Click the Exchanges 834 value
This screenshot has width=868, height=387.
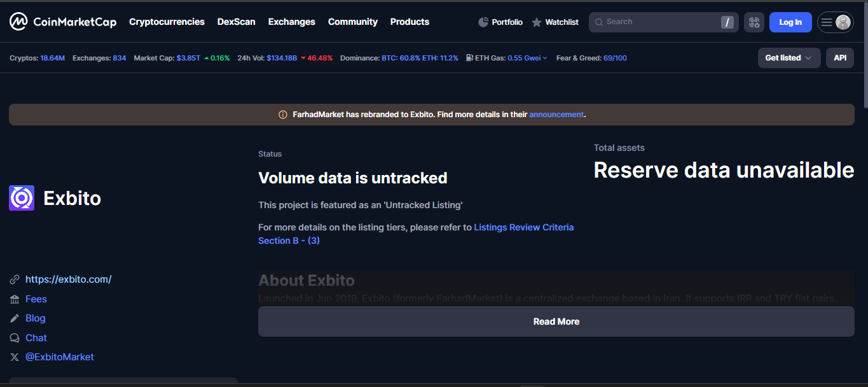click(x=120, y=58)
